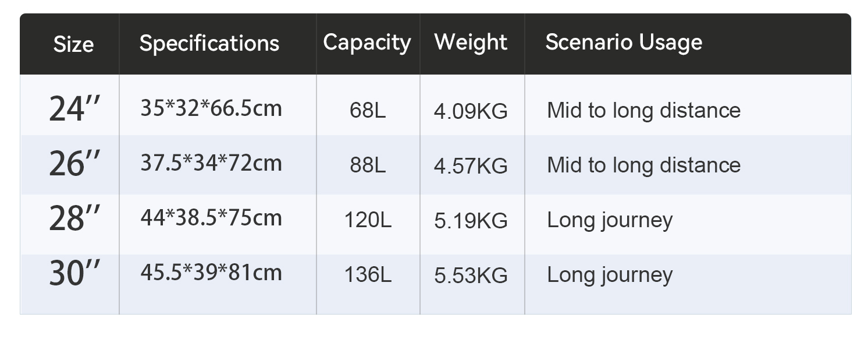Click the 37.5*34*72cm specification
This screenshot has width=868, height=346.
(211, 163)
